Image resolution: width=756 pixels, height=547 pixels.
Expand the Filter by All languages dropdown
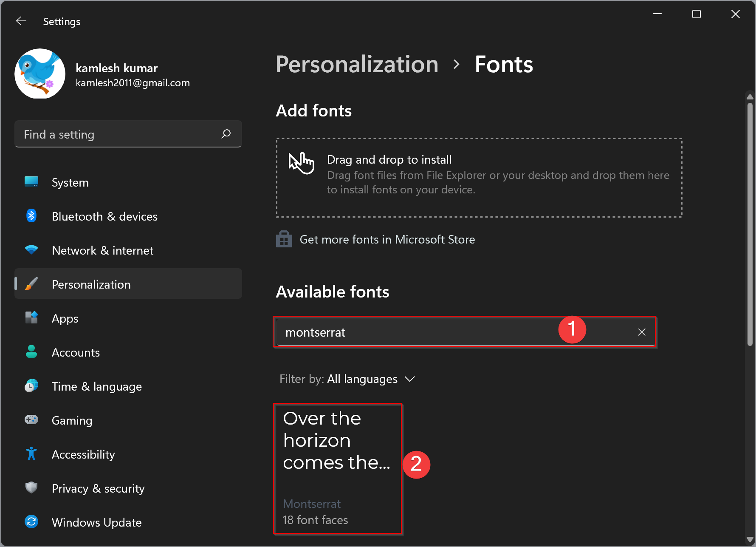pos(347,379)
